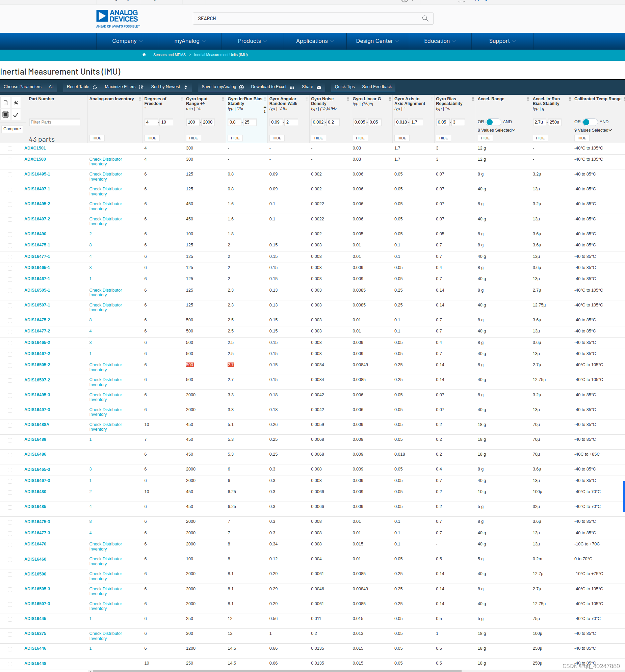Viewport: 625px width, 672px height.
Task: Click the Maximize Filters sliders icon
Action: coord(141,87)
